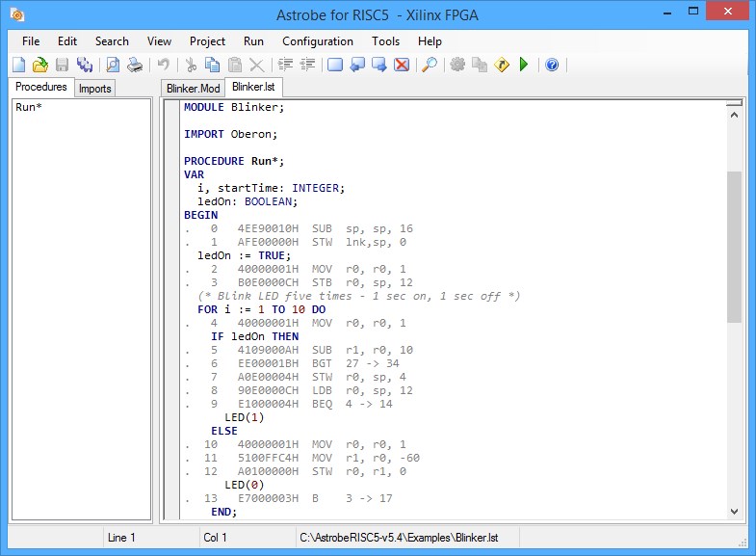Open the Tools menu
This screenshot has width=756, height=556.
(385, 41)
